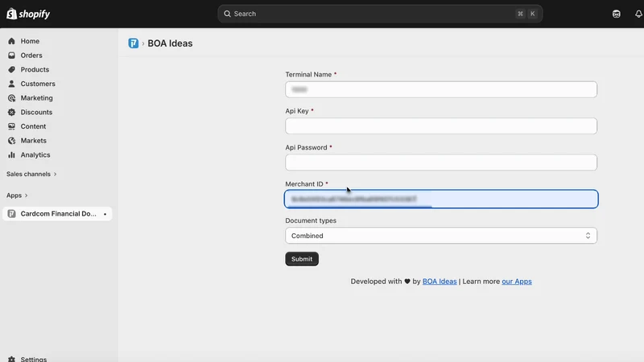Click the Orders inbox icon
The height and width of the screenshot is (362, 644).
(11, 56)
